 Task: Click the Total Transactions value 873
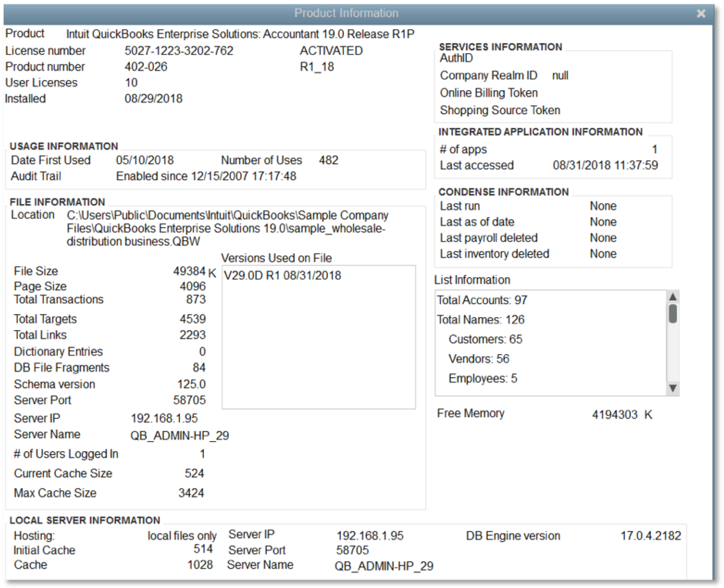tap(196, 299)
